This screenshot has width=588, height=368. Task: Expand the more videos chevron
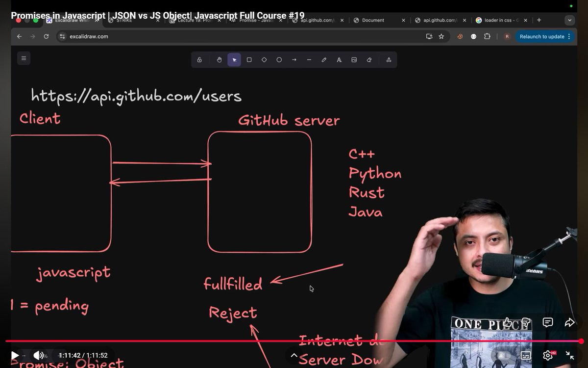294,355
